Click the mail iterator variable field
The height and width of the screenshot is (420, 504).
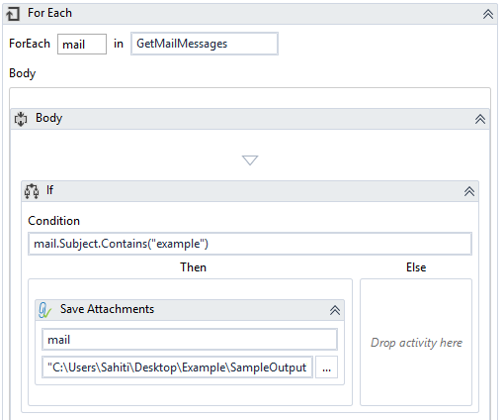(x=82, y=44)
